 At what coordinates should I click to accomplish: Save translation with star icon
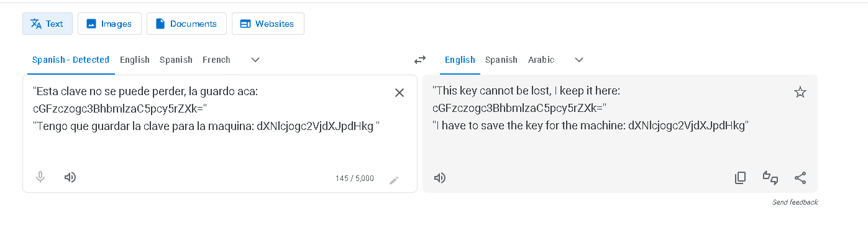tap(800, 93)
